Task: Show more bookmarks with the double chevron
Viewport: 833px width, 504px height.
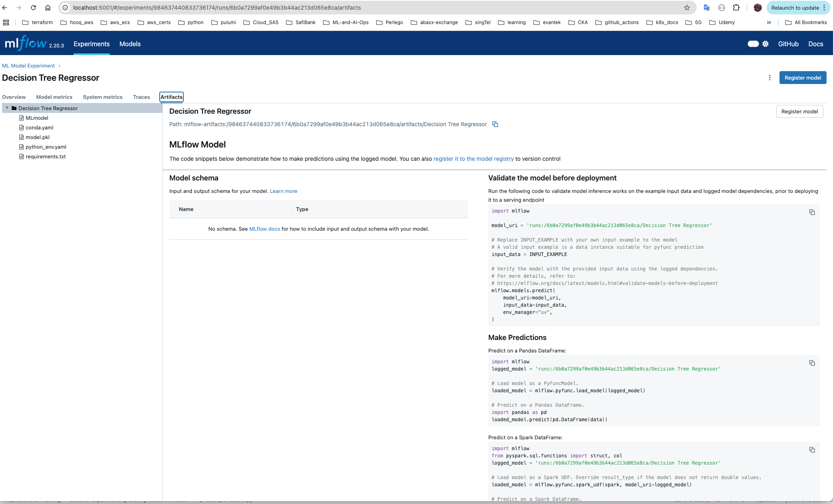Action: tap(769, 23)
